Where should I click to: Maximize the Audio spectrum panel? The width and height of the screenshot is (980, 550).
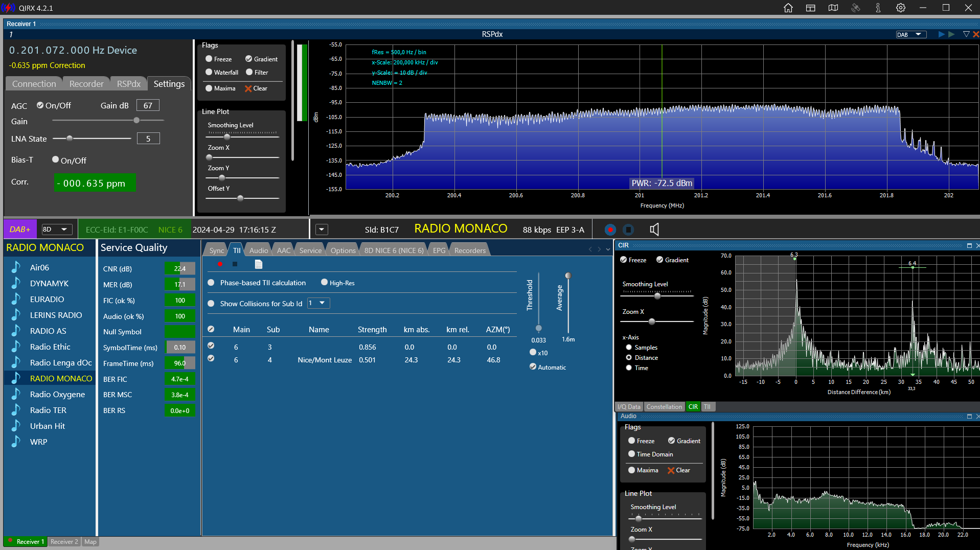pyautogui.click(x=969, y=416)
